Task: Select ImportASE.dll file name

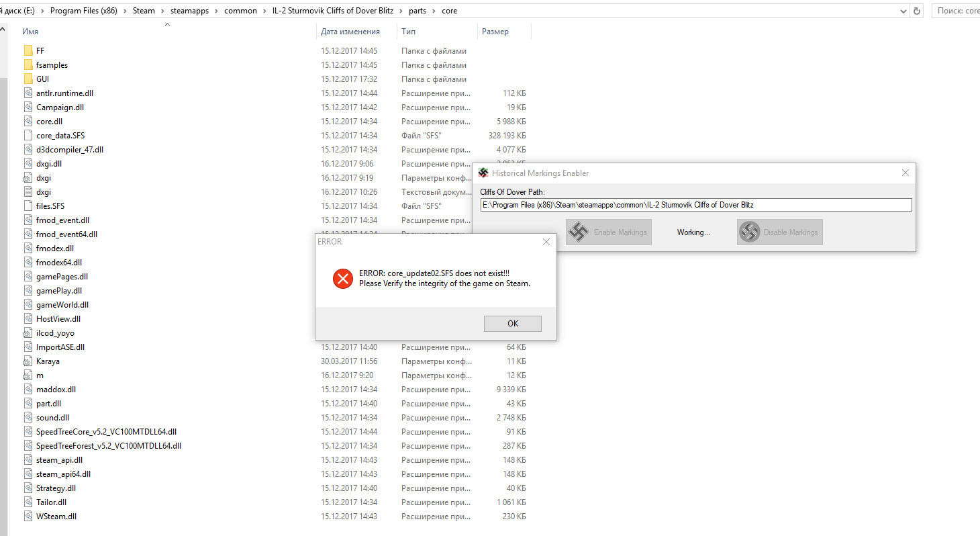Action: 60,347
